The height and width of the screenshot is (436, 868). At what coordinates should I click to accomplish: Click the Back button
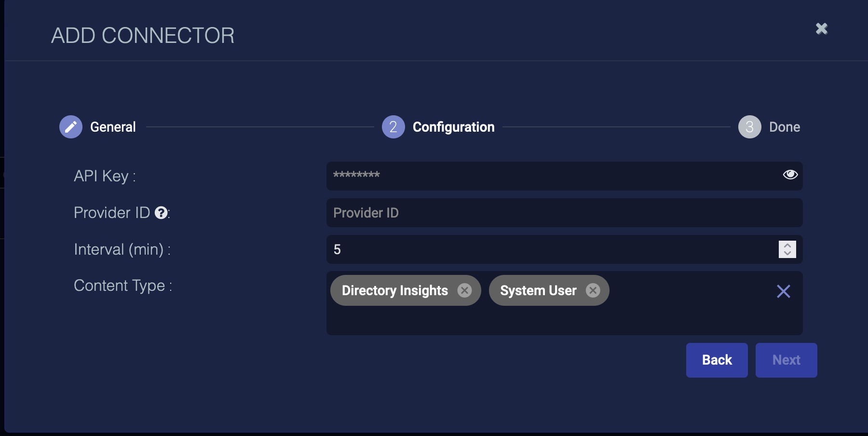pos(717,360)
